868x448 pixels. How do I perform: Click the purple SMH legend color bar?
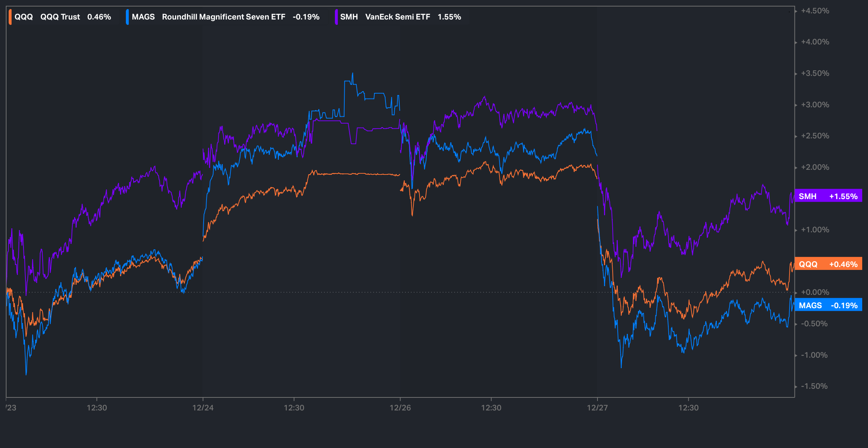pos(336,17)
